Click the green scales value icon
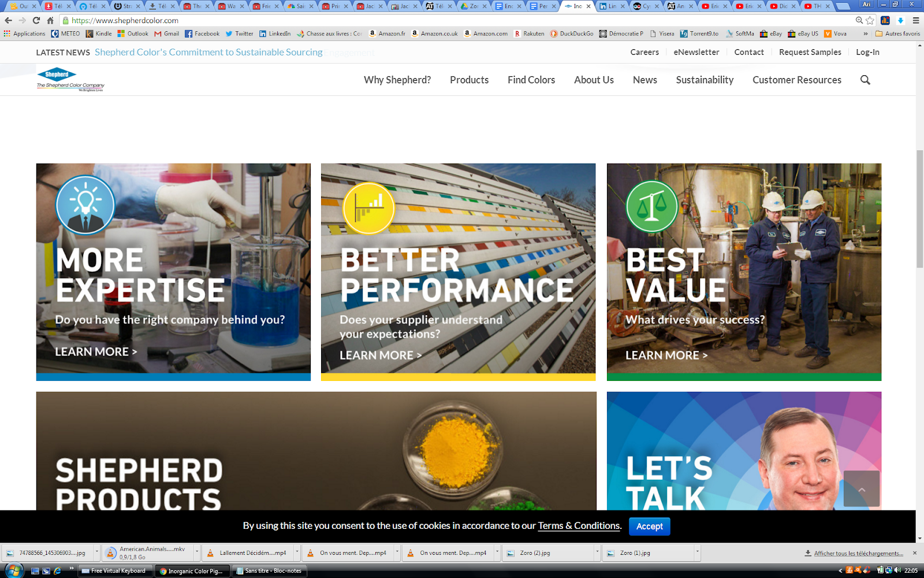 pos(652,206)
